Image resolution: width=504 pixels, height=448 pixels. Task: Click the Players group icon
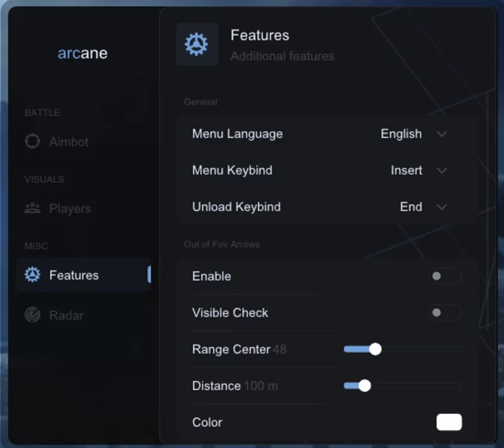tap(32, 208)
